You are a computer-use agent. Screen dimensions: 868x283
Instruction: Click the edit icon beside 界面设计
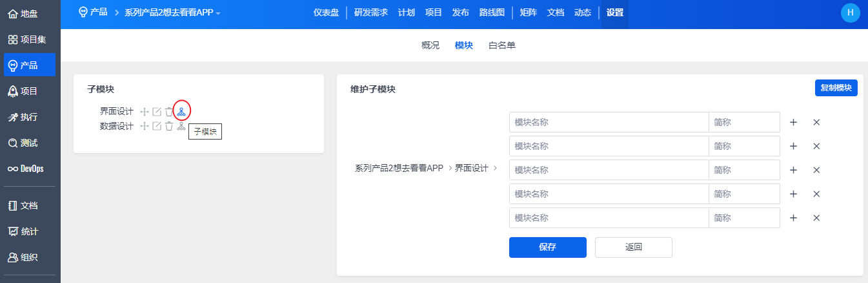(x=157, y=112)
